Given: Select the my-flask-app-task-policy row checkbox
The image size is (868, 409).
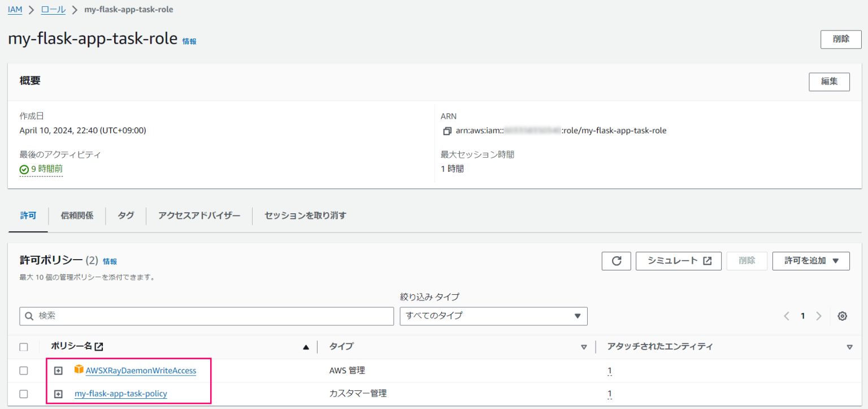Looking at the screenshot, I should (x=24, y=393).
